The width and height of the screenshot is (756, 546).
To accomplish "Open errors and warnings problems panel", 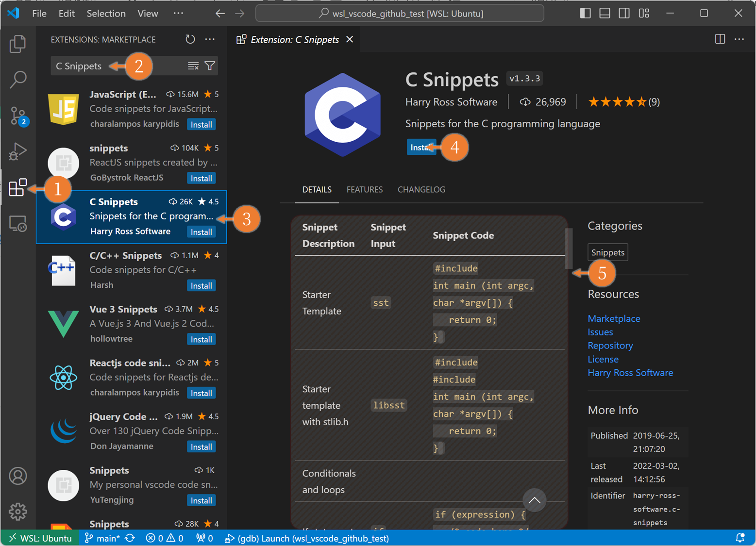I will click(x=165, y=538).
